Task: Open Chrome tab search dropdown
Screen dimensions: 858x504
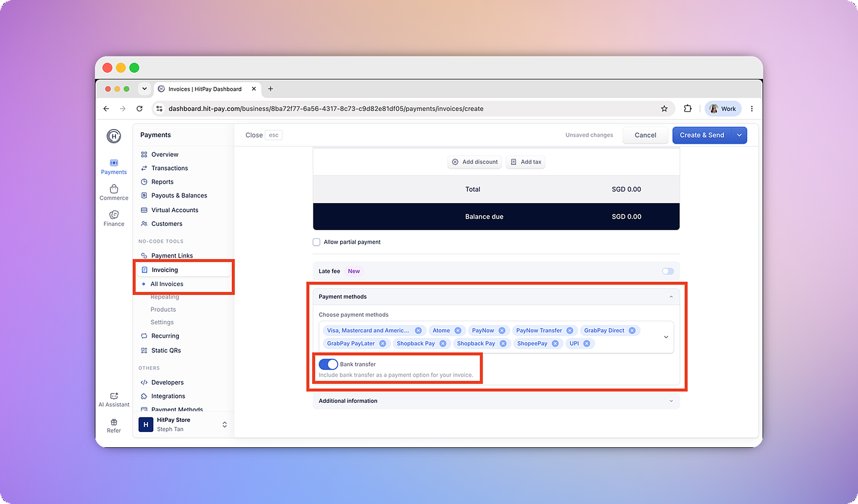Action: tap(144, 89)
